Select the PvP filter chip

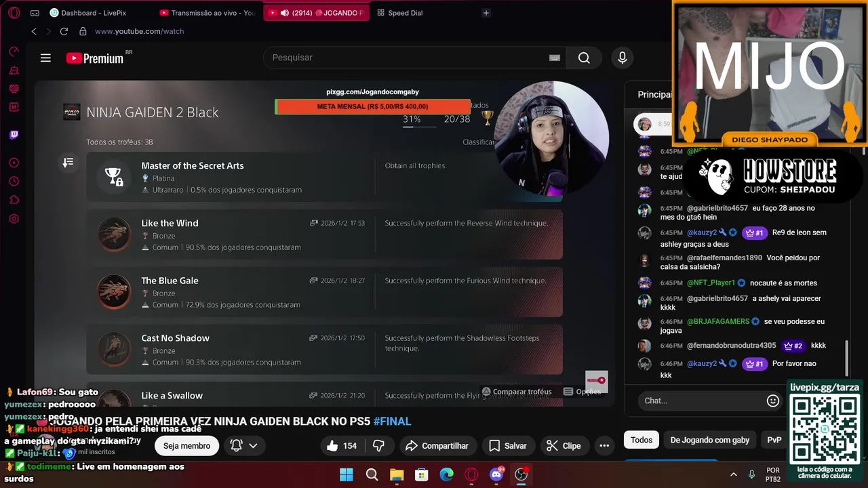point(774,440)
